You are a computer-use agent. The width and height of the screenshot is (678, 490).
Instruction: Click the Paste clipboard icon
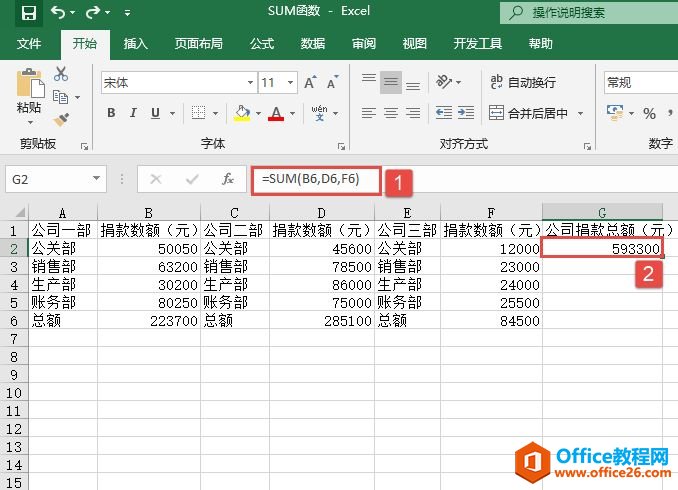coord(29,83)
